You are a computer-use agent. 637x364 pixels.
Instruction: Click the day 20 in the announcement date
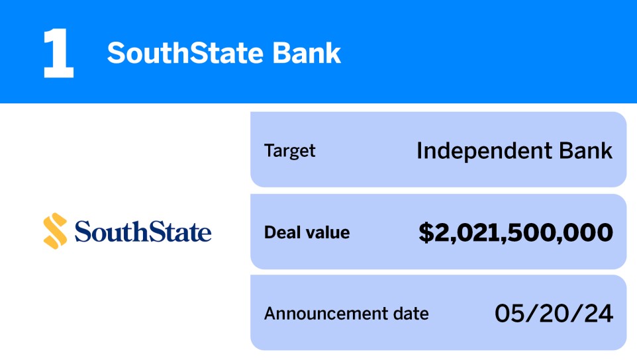(554, 313)
